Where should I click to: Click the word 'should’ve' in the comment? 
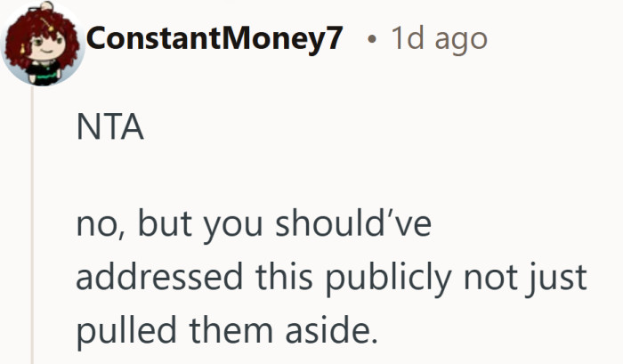point(353,223)
